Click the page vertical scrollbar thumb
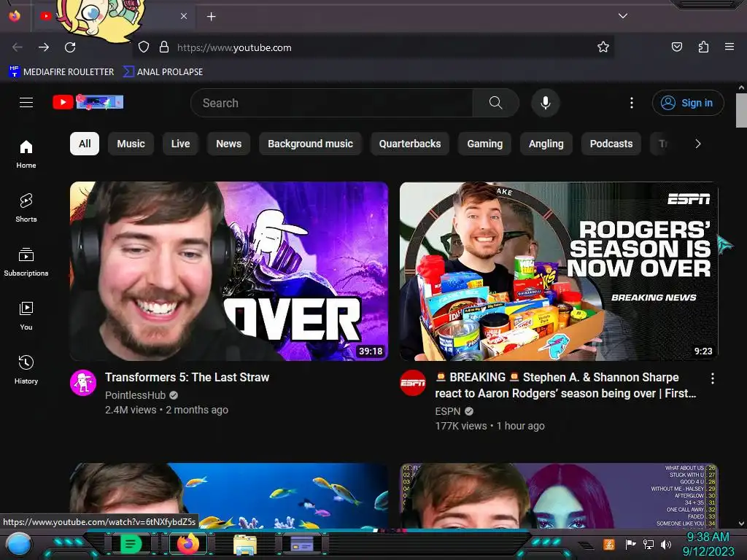Image resolution: width=747 pixels, height=560 pixels. click(x=741, y=111)
